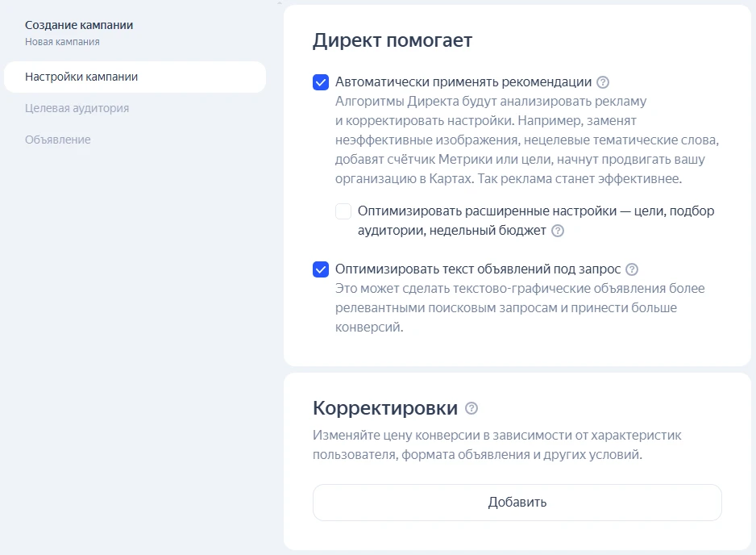Select "Настройки кампании" in the sidebar
The width and height of the screenshot is (756, 555).
(x=81, y=77)
